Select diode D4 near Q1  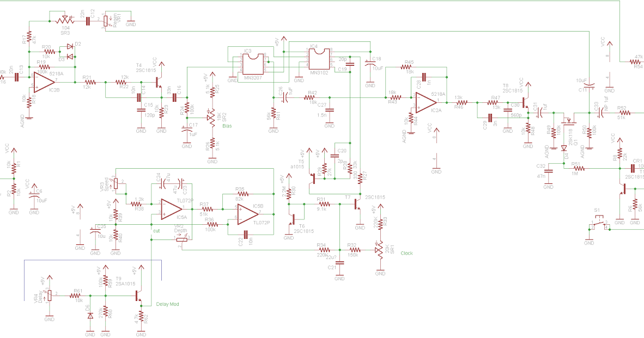(x=563, y=149)
